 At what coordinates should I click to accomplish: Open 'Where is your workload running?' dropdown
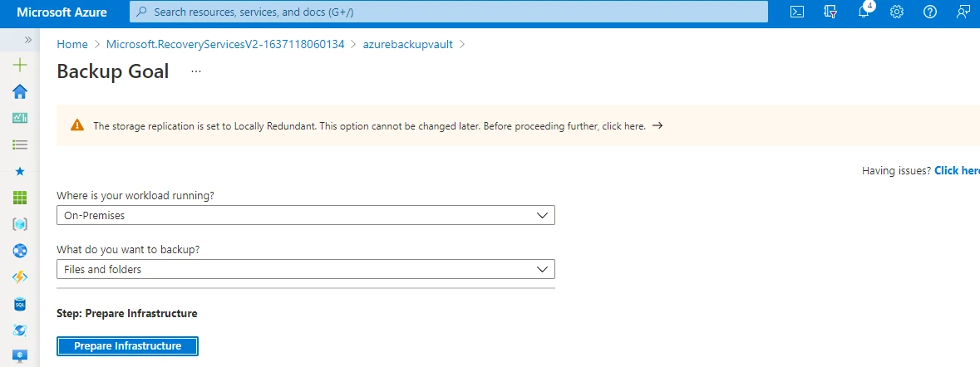click(x=306, y=215)
